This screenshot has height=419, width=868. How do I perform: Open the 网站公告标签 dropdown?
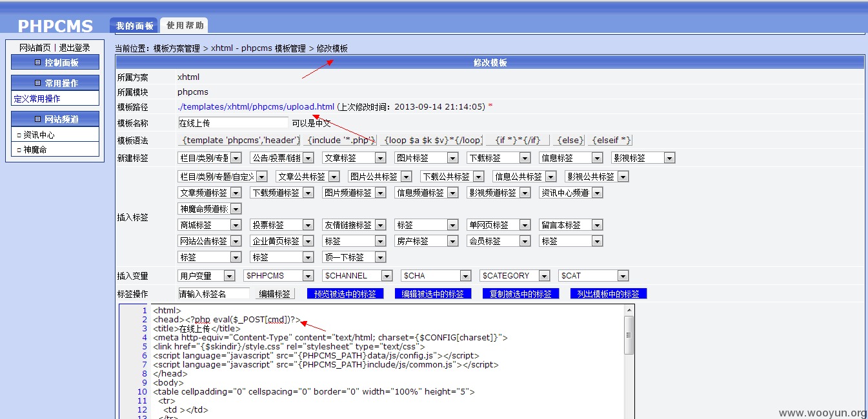tap(210, 241)
